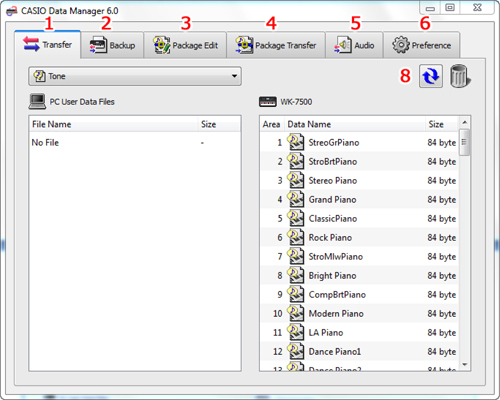Select the Bright Piano data name
500x400 pixels.
332,276
